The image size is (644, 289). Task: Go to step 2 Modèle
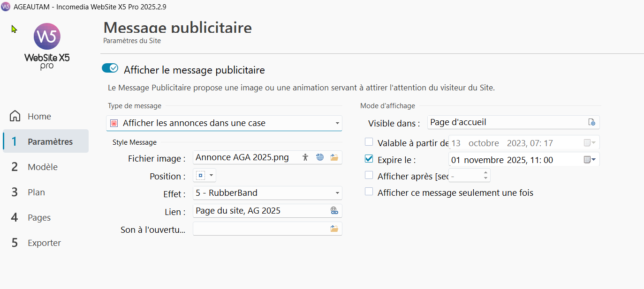click(x=45, y=167)
